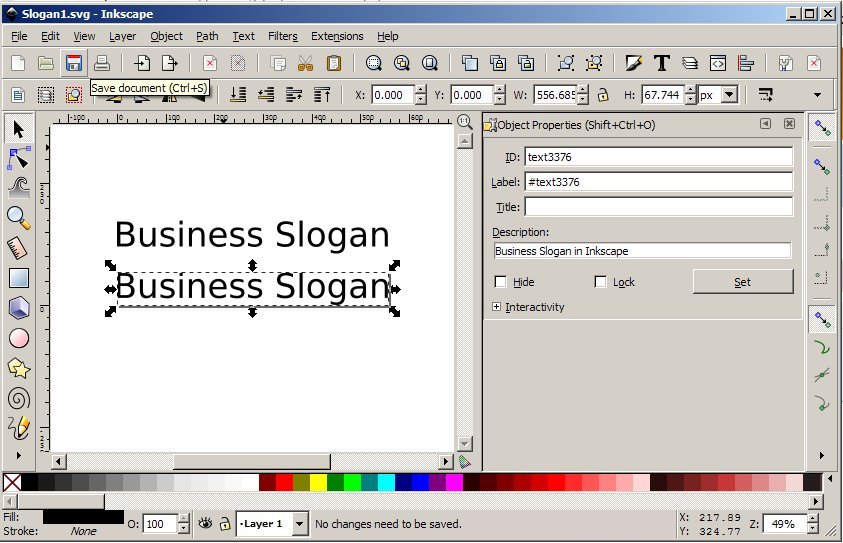Select the Zoom magnifier tool

point(19,218)
